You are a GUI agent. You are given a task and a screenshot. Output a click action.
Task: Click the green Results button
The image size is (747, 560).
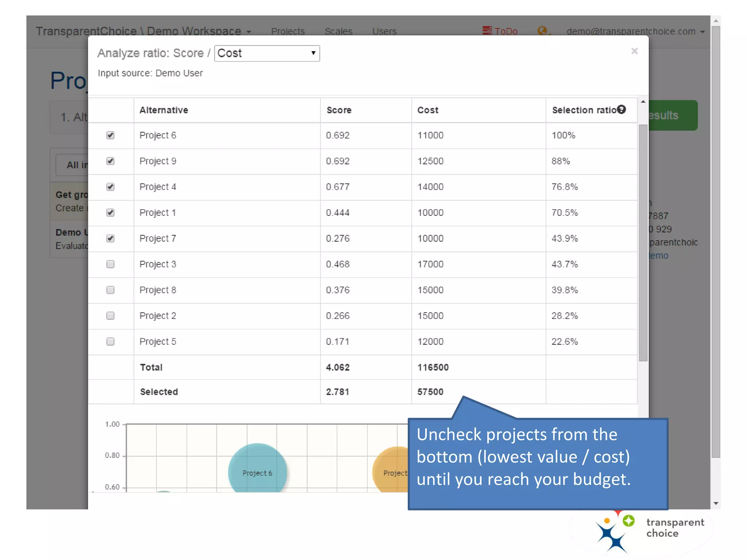pyautogui.click(x=673, y=115)
